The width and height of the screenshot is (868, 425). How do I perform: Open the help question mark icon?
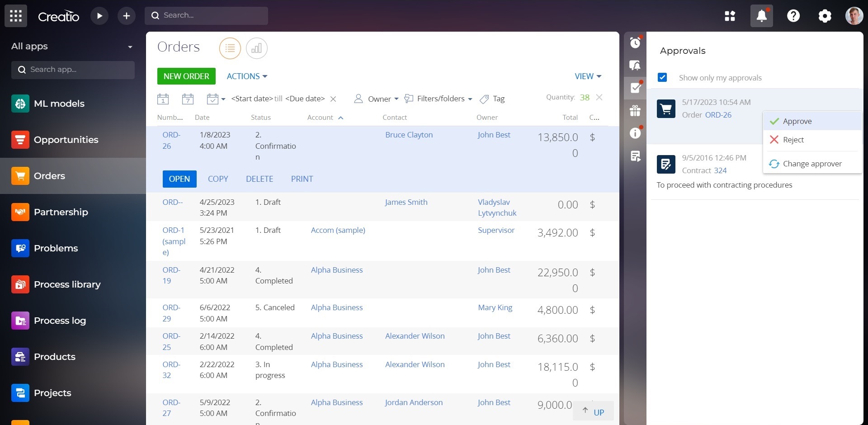(x=793, y=16)
